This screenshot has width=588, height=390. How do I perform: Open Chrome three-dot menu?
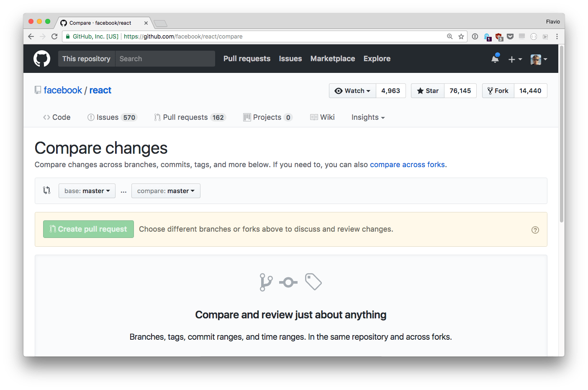click(557, 36)
